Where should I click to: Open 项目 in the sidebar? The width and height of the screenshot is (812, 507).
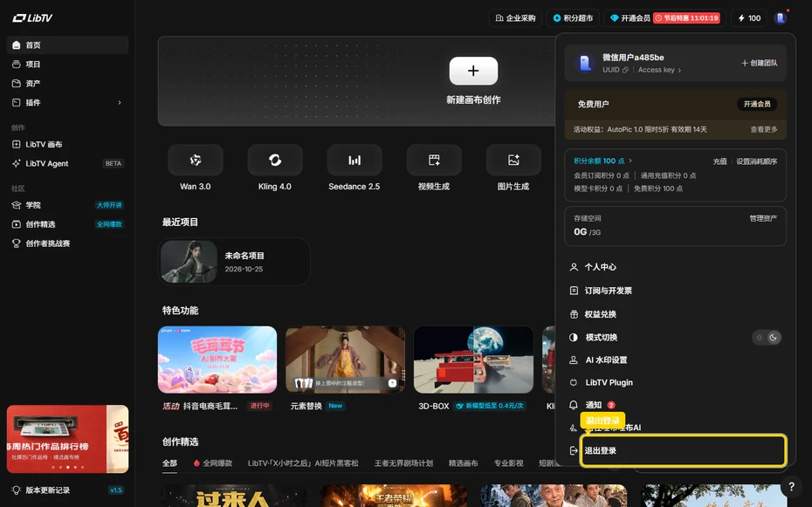pyautogui.click(x=67, y=65)
